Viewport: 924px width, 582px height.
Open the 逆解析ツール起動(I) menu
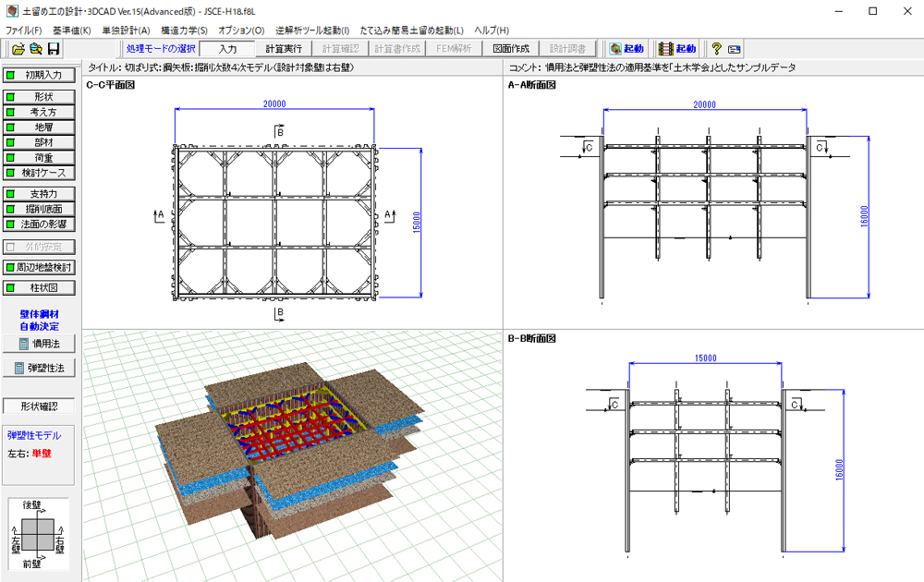[312, 30]
